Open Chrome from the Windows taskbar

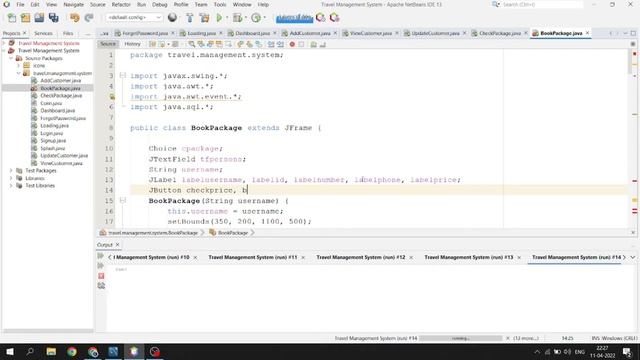point(72,351)
